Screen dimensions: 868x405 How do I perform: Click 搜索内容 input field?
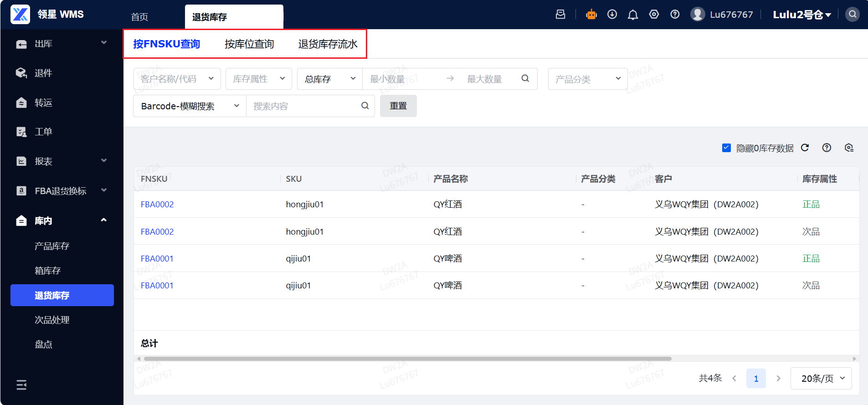click(x=304, y=106)
